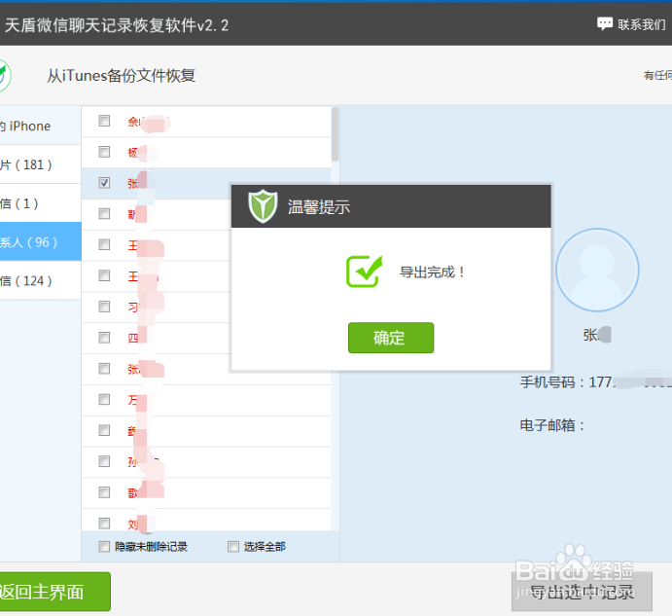Open the sidebar tab showing (124)
This screenshot has height=616, width=672.
coord(40,280)
